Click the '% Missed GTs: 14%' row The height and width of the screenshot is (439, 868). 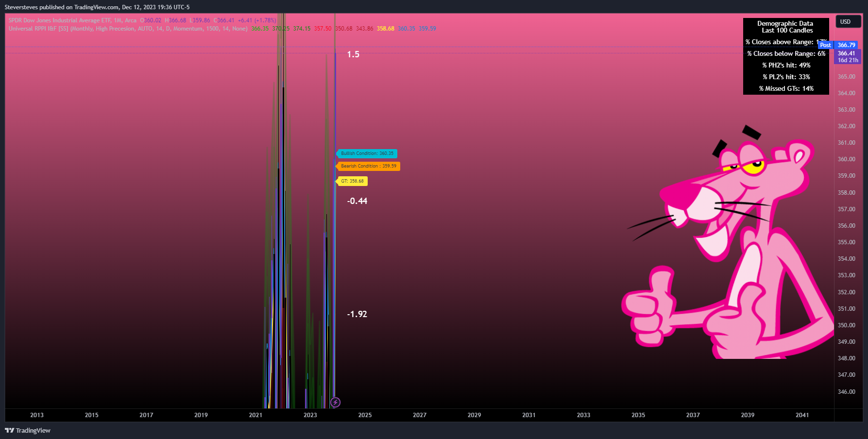click(786, 89)
